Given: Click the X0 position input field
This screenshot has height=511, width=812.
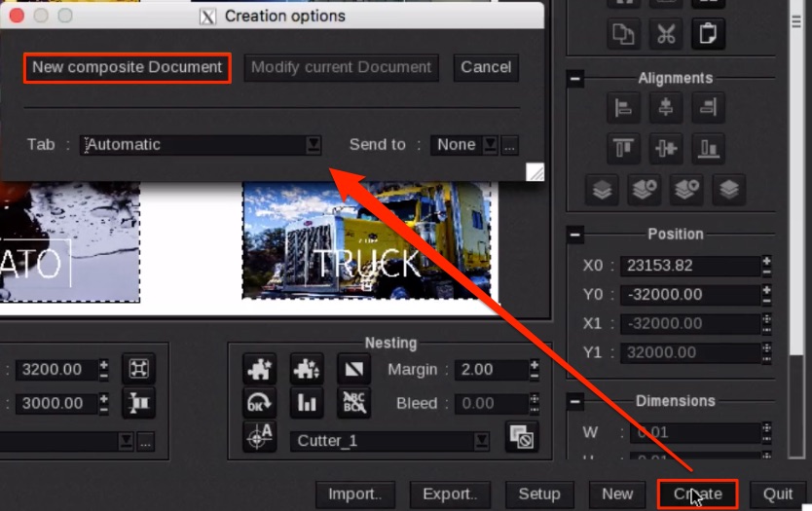Looking at the screenshot, I should click(x=696, y=266).
